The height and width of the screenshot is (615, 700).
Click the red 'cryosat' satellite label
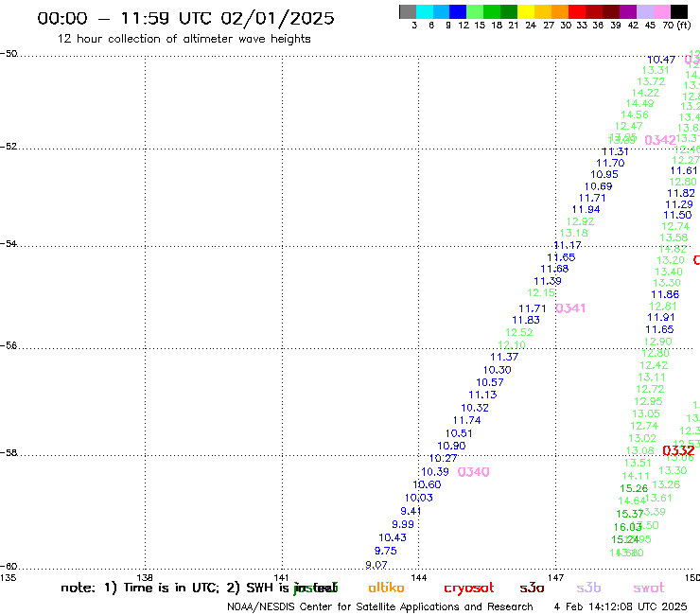click(x=469, y=589)
